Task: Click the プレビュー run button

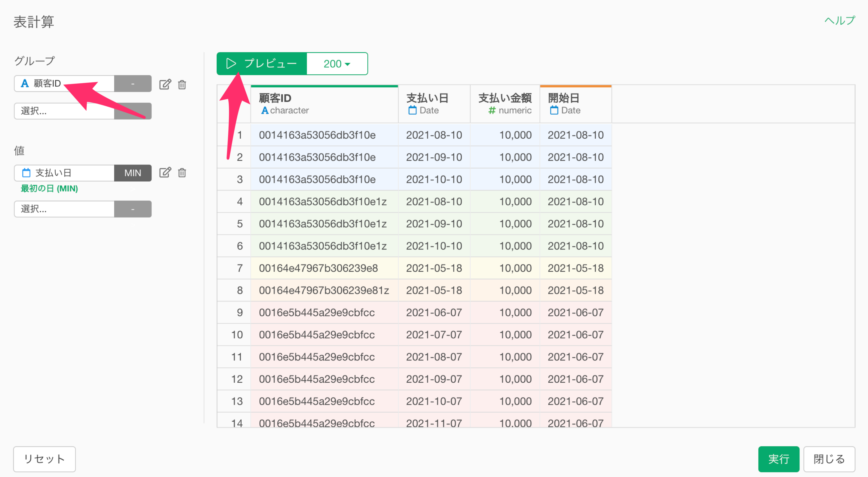Action: click(262, 64)
